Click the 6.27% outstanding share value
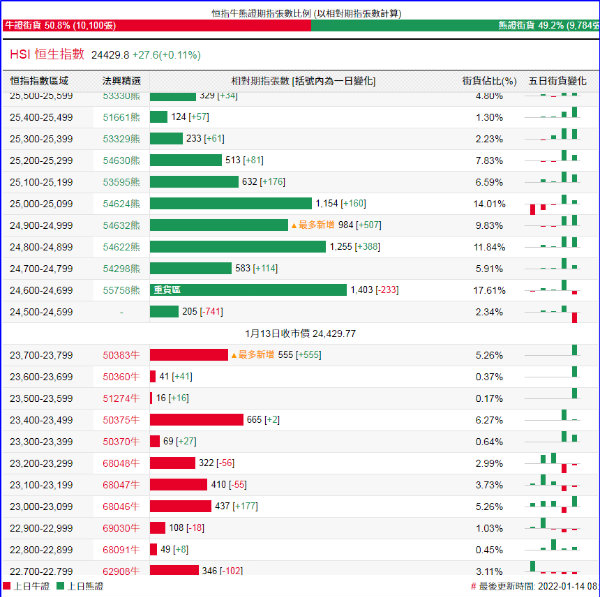This screenshot has height=597, width=600. pos(489,420)
